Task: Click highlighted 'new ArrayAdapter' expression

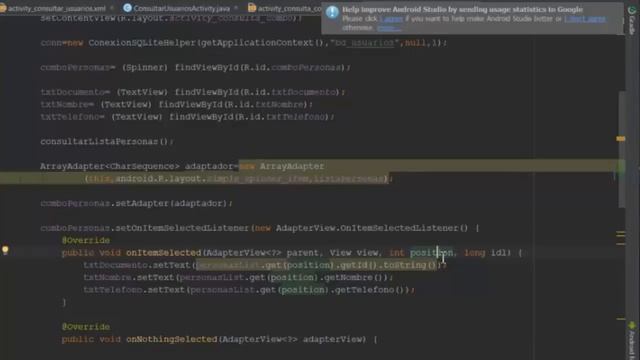Action: tap(282, 166)
